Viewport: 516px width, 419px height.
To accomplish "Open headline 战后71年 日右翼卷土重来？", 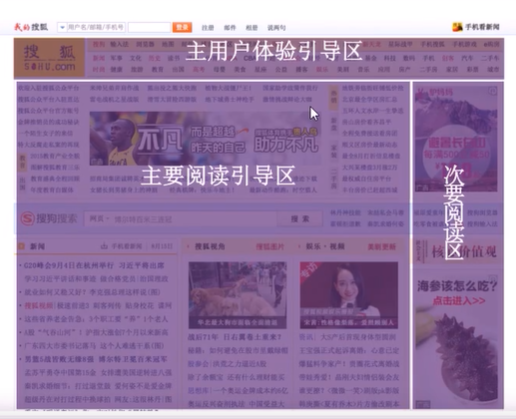I will (235, 337).
